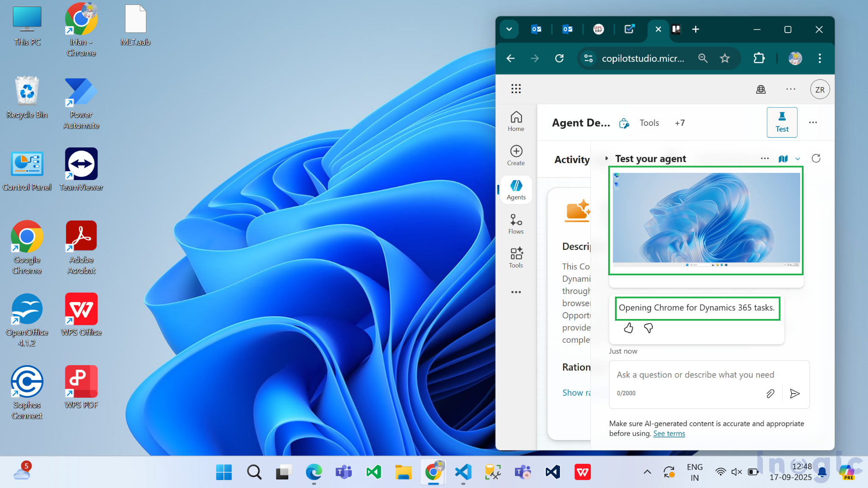
Task: Open the desktop screenshot thumbnail in chat
Action: coord(706,220)
